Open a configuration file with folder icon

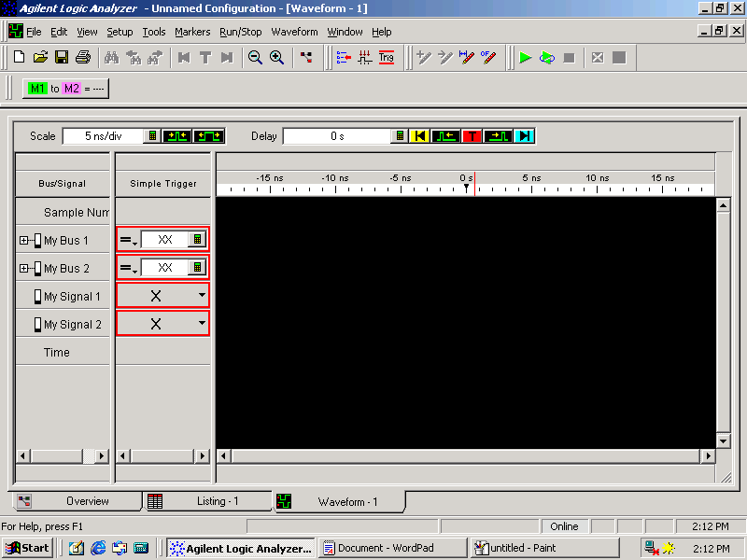click(x=40, y=58)
